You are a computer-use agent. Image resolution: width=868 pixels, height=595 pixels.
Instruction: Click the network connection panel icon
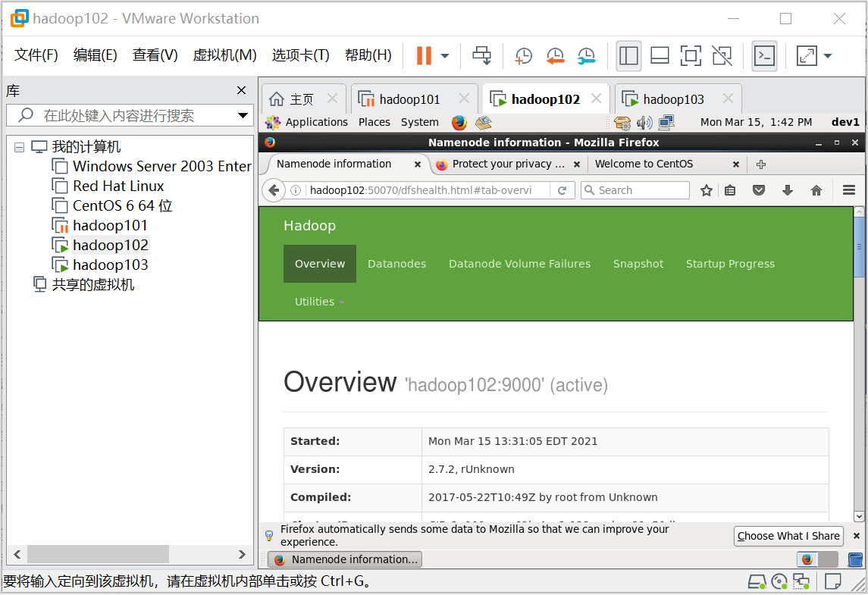click(x=666, y=122)
